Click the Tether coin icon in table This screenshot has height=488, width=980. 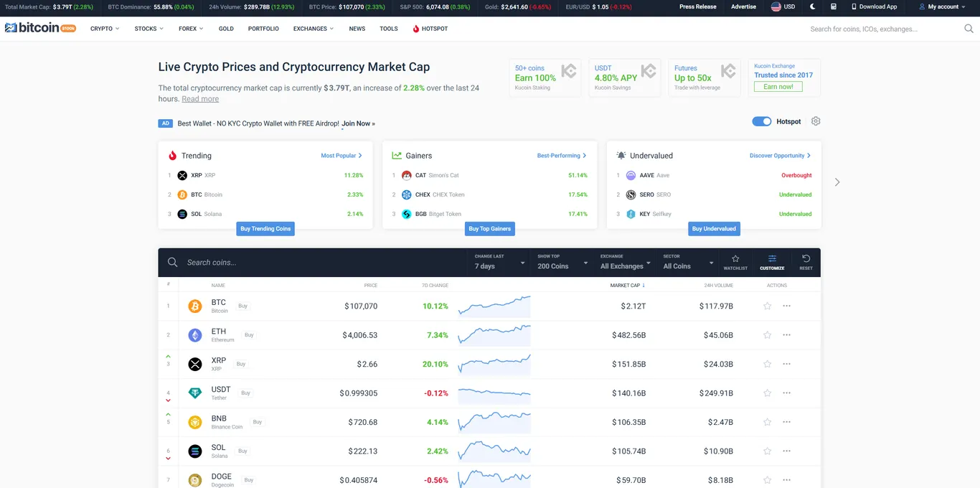(195, 393)
